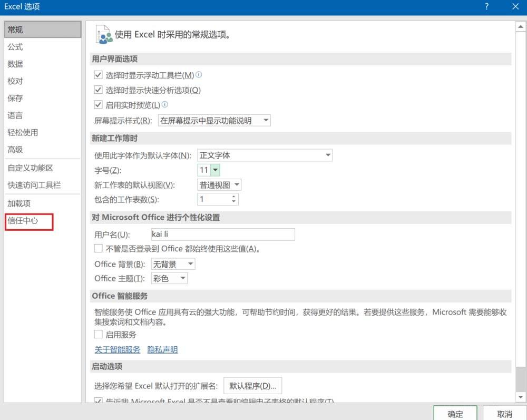The width and height of the screenshot is (527, 420).
Task: Open the 新工作表的默认视图 dropdown
Action: (x=236, y=184)
